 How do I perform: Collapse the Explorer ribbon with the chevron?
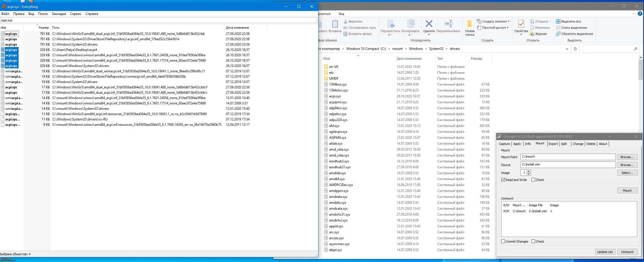click(634, 14)
